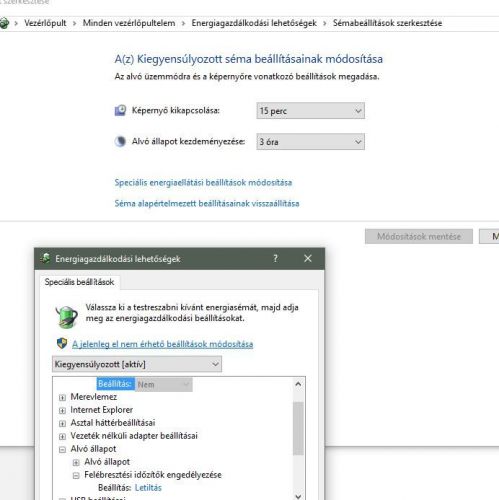Select the Speciális beállítások tab
Viewport: 499px width, 500px height.
coord(79,282)
